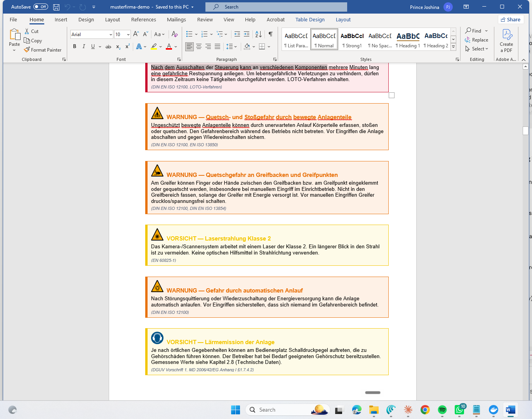
Task: Select the Center alignment icon
Action: click(199, 47)
